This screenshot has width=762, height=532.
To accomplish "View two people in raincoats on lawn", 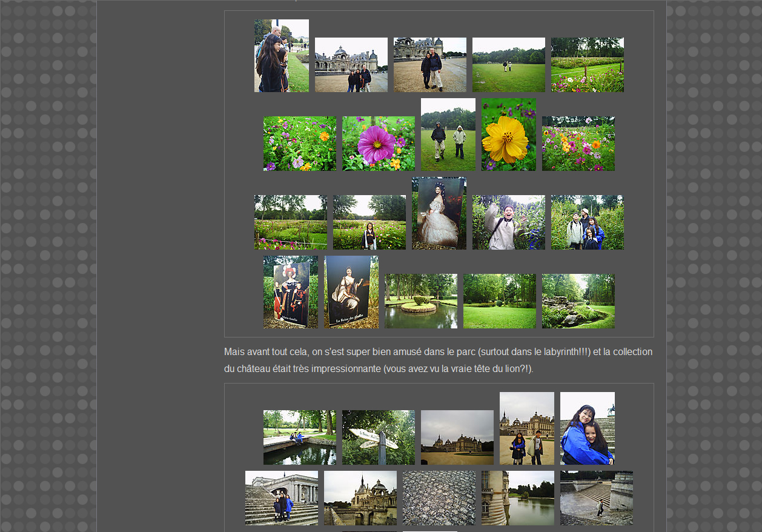I will pos(448,135).
